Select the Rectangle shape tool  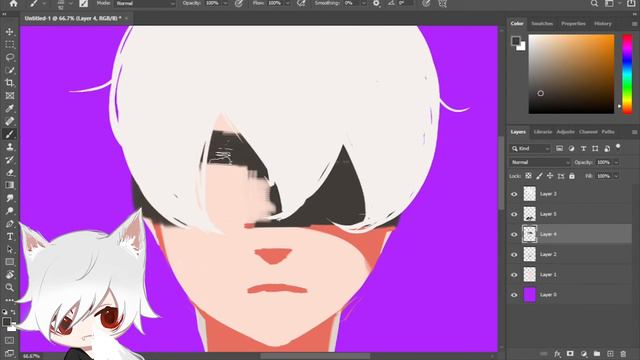tap(10, 262)
